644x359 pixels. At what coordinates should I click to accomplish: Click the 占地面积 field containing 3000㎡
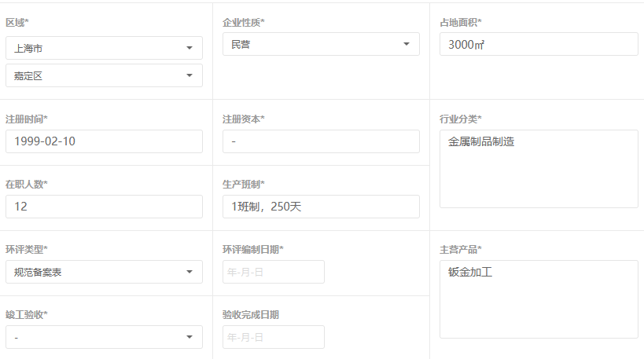point(539,44)
